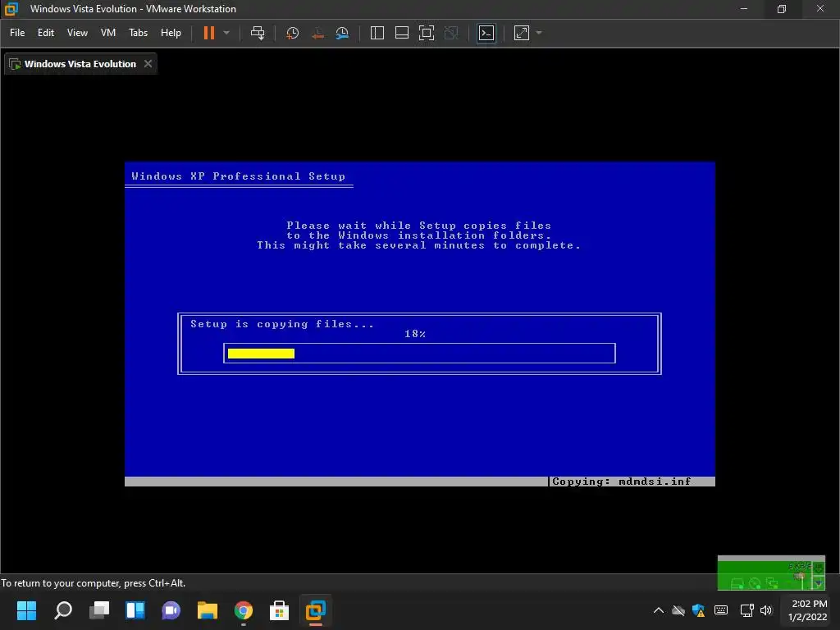
Task: Open the snapshot manager
Action: (x=342, y=33)
